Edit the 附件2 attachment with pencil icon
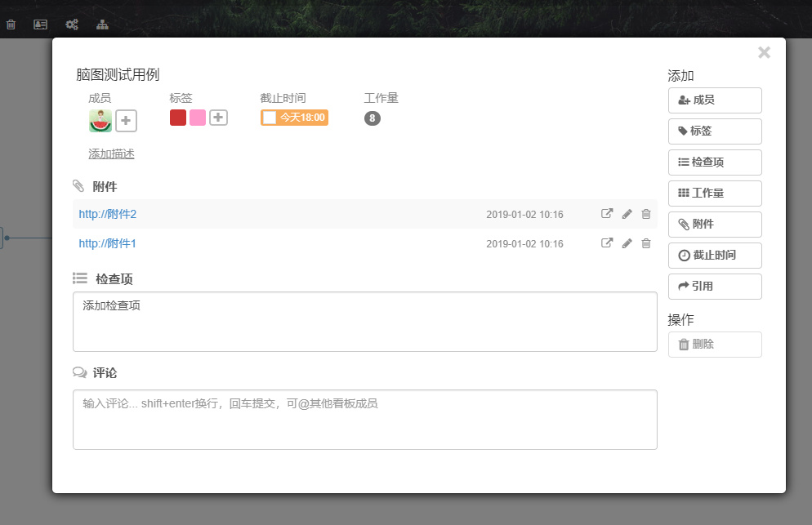 pyautogui.click(x=627, y=214)
